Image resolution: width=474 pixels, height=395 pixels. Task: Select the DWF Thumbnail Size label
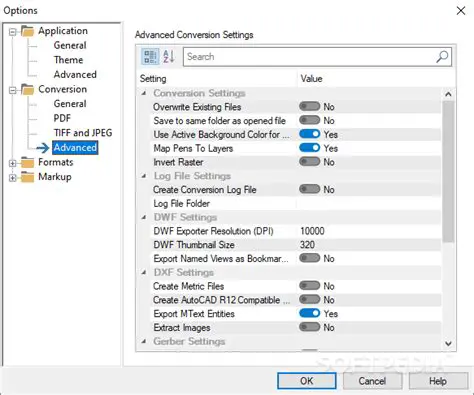[x=194, y=245]
